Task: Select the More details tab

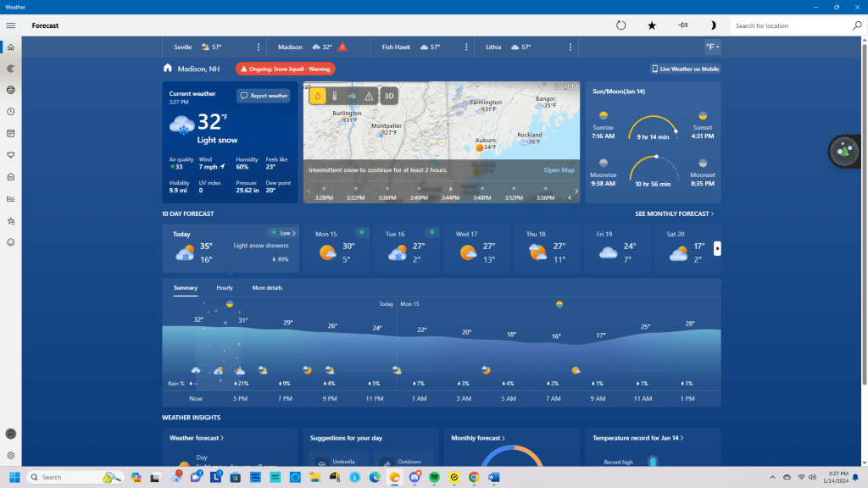Action: 267,288
